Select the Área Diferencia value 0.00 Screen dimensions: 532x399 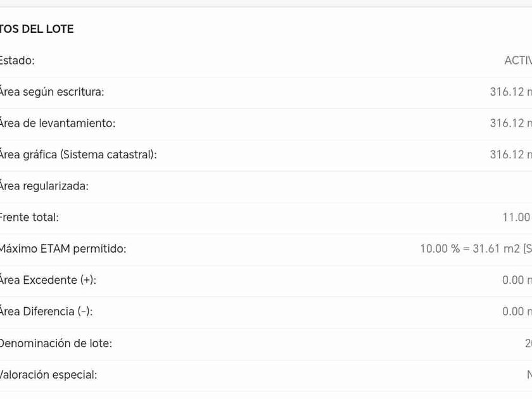click(516, 312)
